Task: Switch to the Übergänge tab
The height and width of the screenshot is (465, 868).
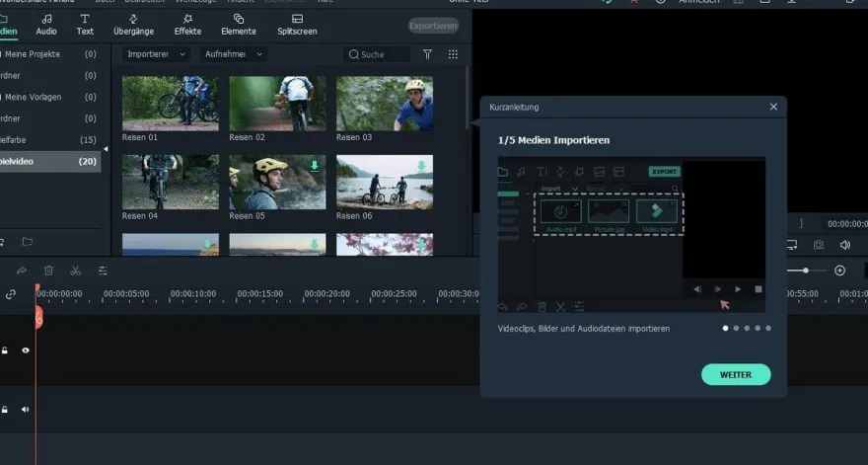Action: coord(133,25)
